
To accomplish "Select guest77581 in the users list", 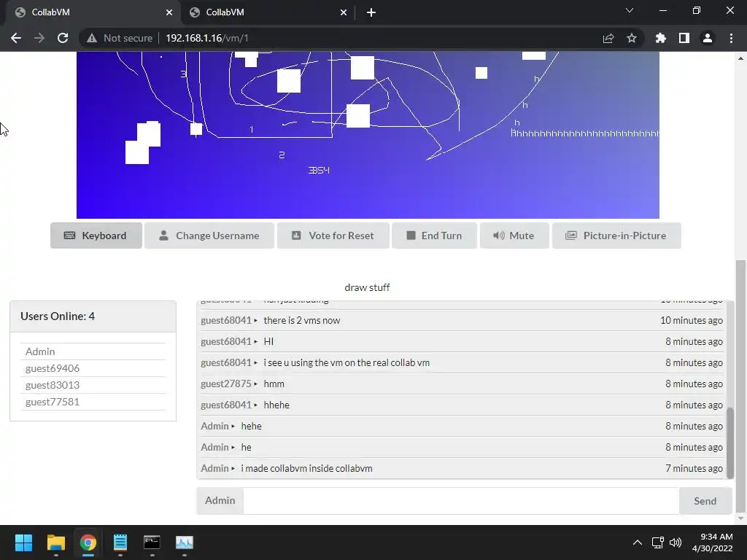I will 93,402.
